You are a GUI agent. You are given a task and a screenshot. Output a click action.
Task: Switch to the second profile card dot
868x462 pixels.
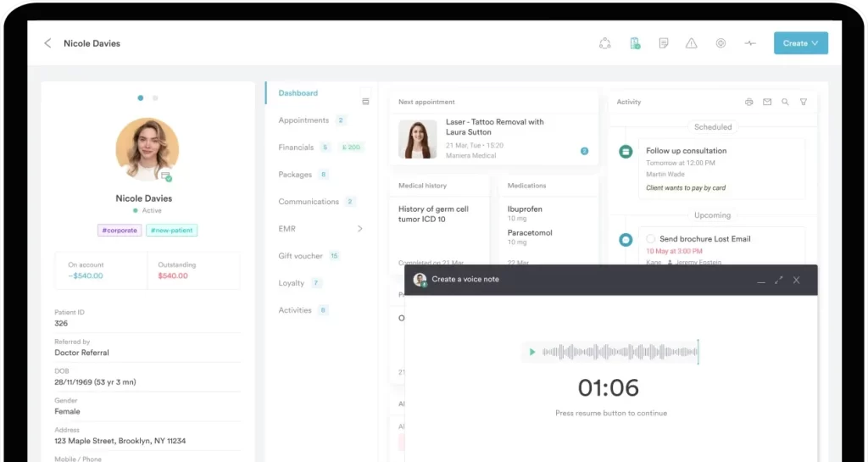point(155,98)
